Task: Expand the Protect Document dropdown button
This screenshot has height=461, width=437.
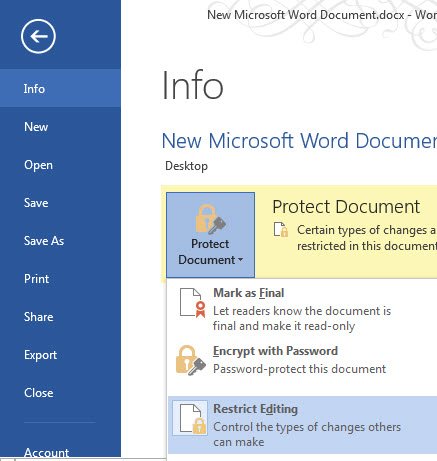Action: tap(211, 235)
